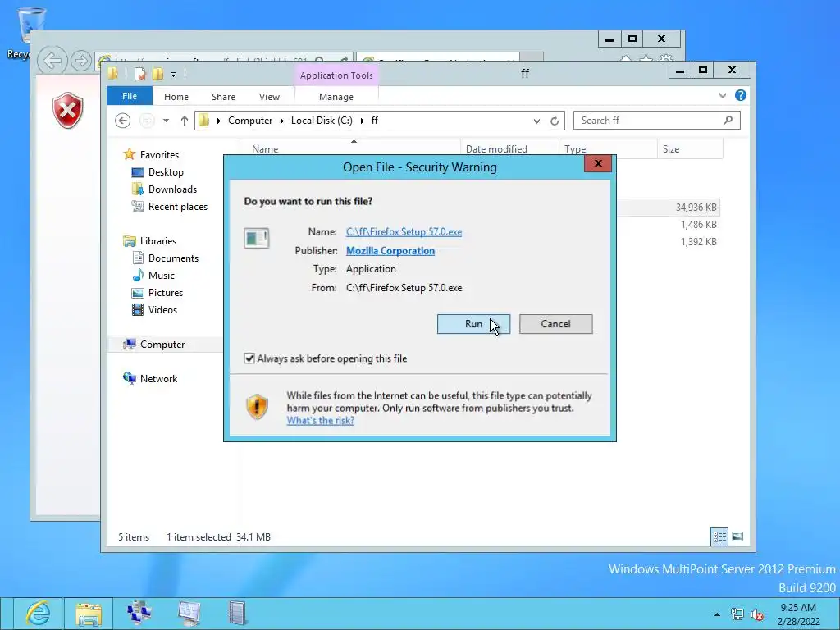Close the Open File Security Warning dialog
Image resolution: width=840 pixels, height=630 pixels.
tap(598, 163)
